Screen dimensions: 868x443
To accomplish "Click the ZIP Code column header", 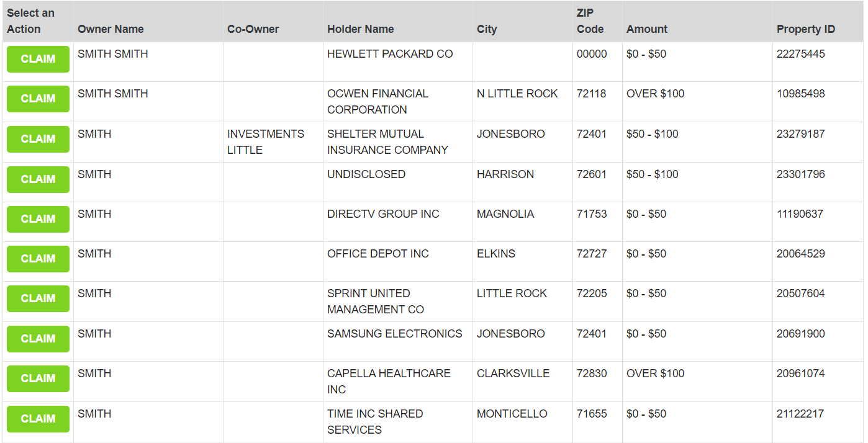I will coord(590,21).
